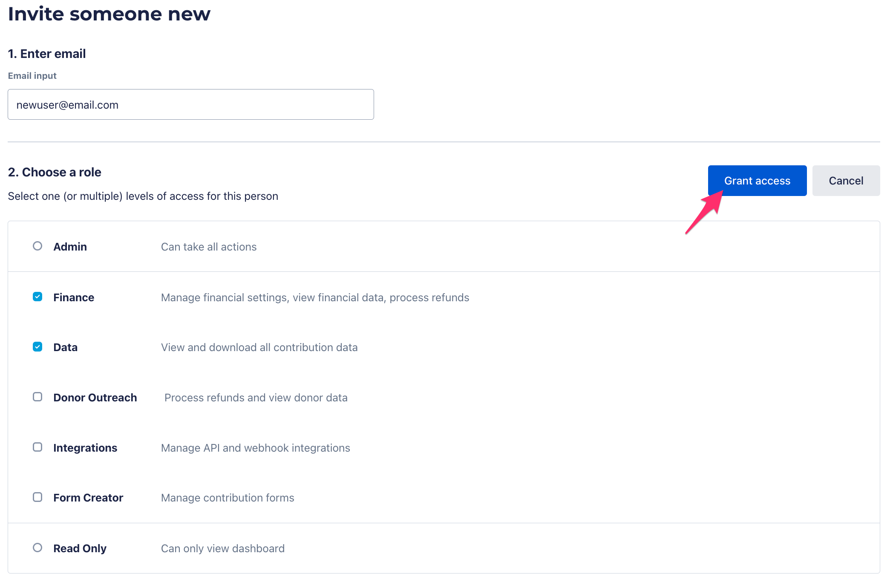Check the Form Creator checkbox
The width and height of the screenshot is (893, 588).
[x=37, y=498]
